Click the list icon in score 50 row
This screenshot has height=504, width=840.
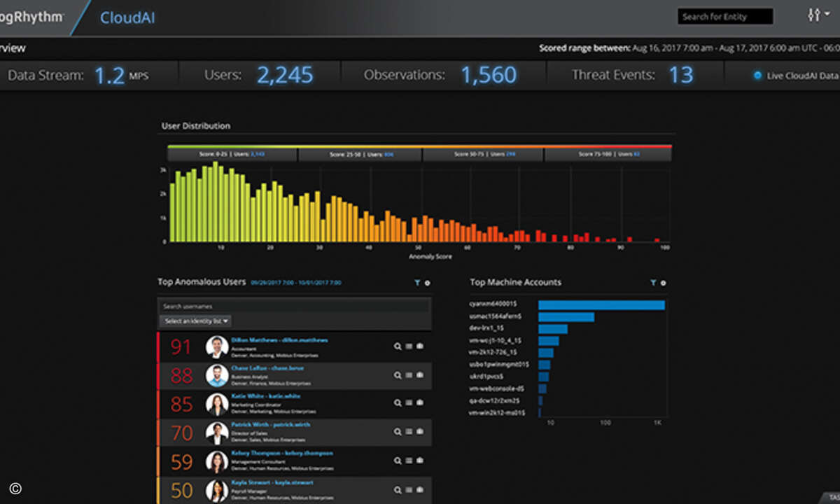[x=409, y=490]
